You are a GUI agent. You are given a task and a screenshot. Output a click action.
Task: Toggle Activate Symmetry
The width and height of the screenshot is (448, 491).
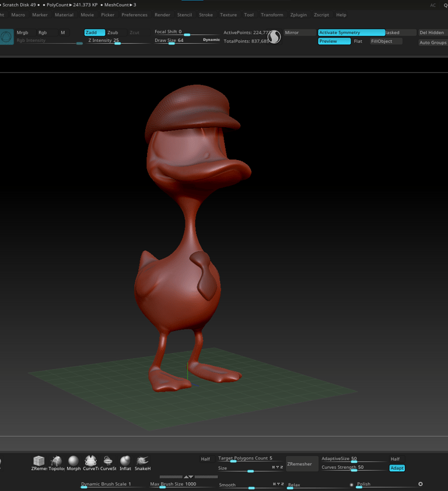pyautogui.click(x=351, y=33)
